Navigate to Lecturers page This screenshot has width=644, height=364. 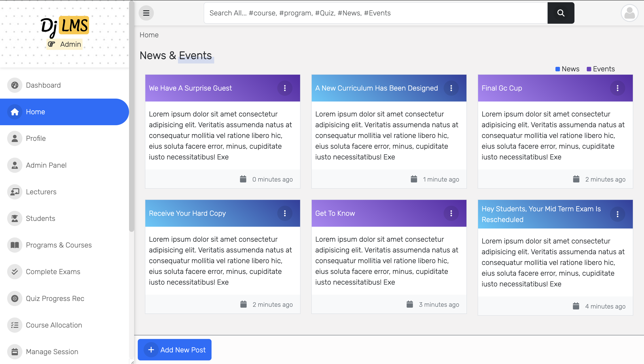64,192
